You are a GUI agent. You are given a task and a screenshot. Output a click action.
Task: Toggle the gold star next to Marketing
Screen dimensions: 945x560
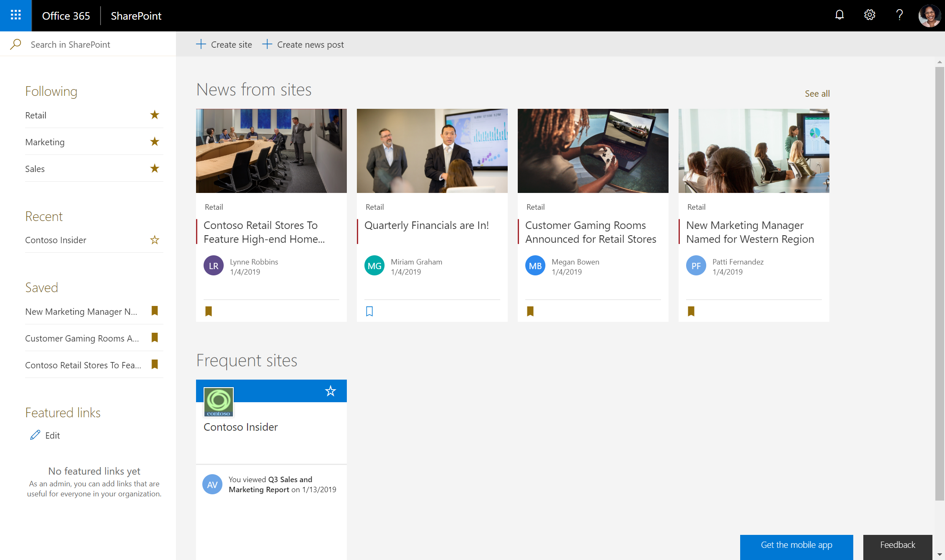(154, 141)
